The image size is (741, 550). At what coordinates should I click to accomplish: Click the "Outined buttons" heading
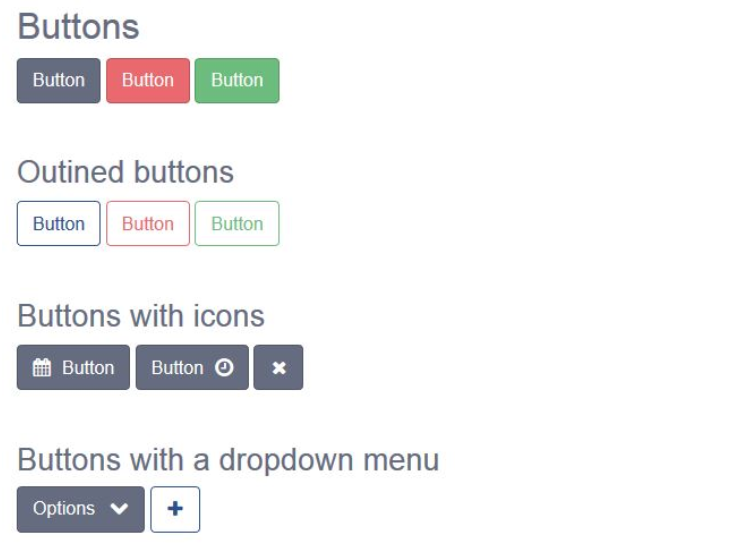(126, 172)
